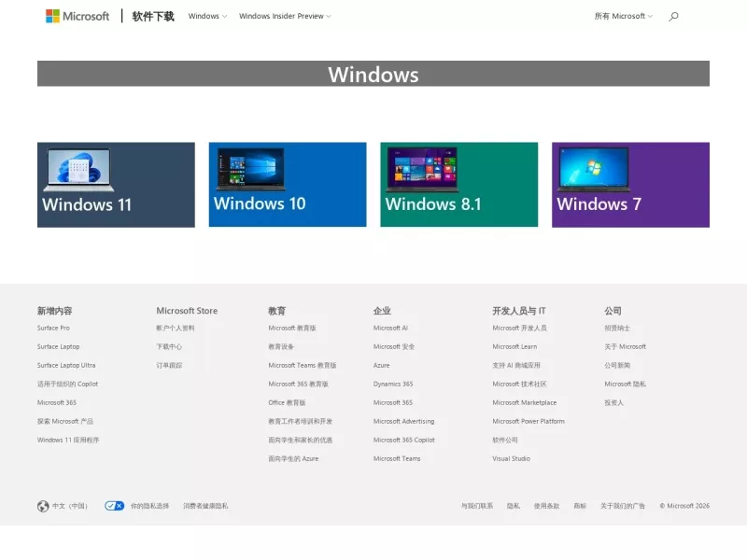Screen dimensions: 747x560
Task: Open the 招贤纳士 careers link
Action: (617, 329)
